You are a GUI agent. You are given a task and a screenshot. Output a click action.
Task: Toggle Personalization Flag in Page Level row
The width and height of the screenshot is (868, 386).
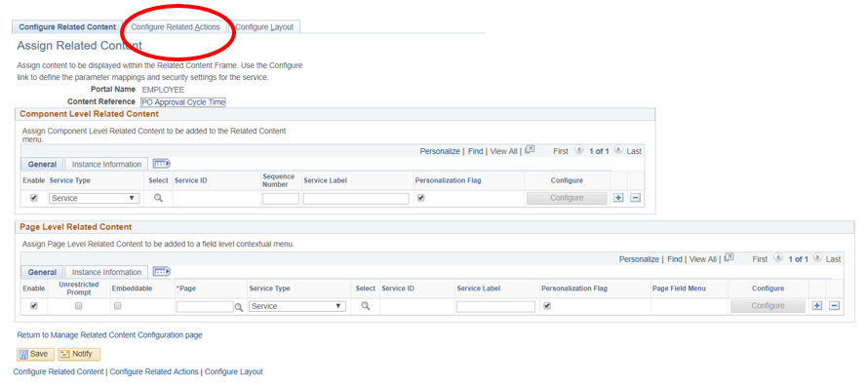click(547, 306)
